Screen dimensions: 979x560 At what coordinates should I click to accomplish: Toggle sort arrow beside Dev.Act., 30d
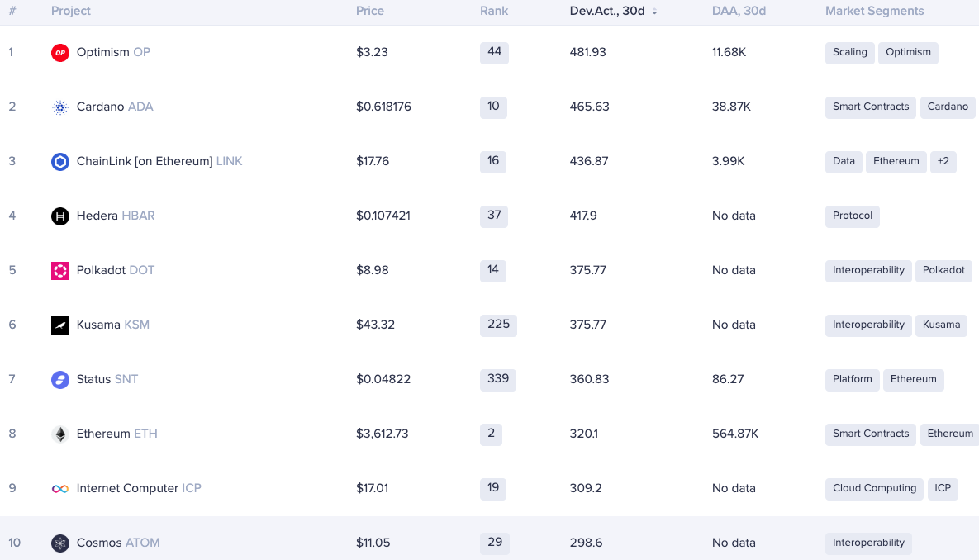coord(654,12)
